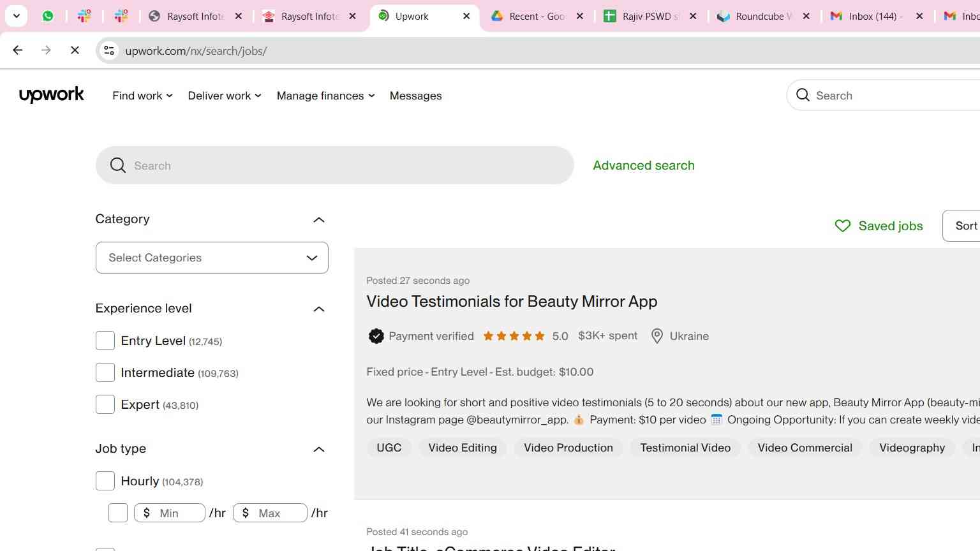Go back to previous page
980x551 pixels.
[18, 50]
